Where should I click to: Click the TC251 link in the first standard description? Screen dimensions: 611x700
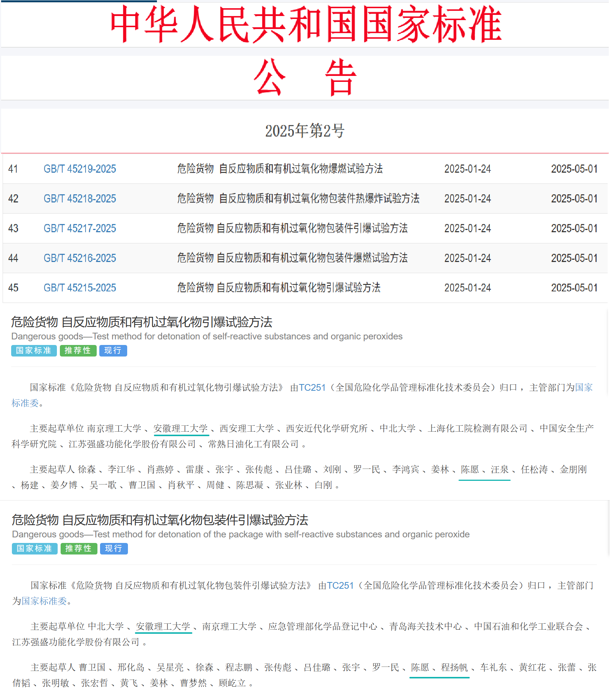pos(312,388)
